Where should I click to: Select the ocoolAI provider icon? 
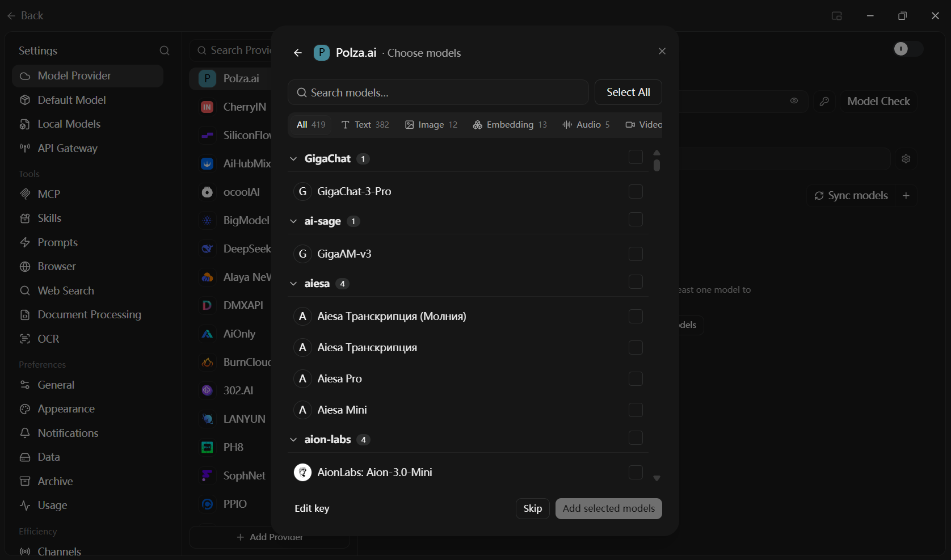(x=207, y=192)
